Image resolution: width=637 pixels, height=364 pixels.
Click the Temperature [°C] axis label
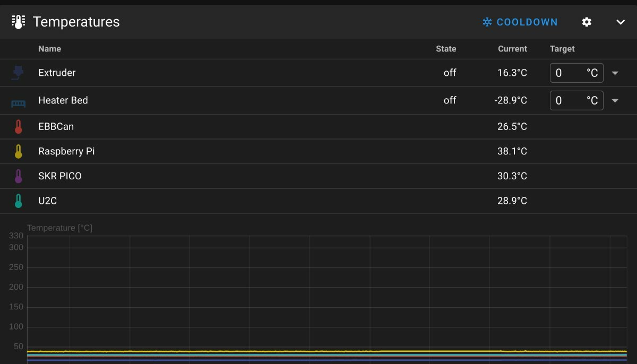59,228
